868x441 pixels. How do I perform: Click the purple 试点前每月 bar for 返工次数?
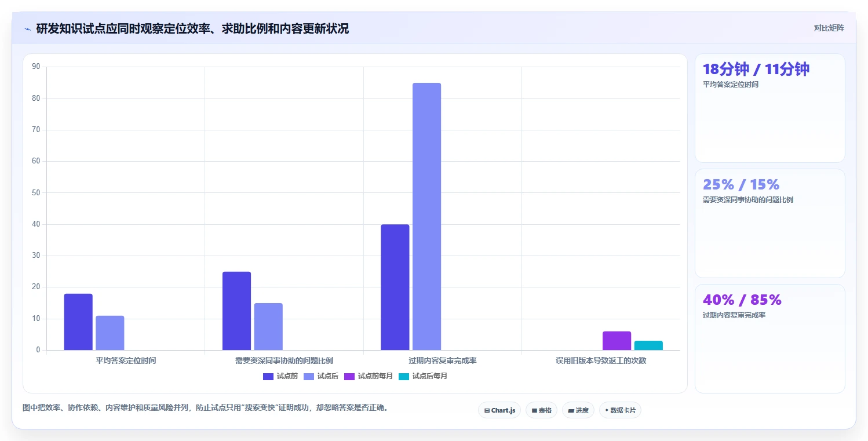coord(617,341)
